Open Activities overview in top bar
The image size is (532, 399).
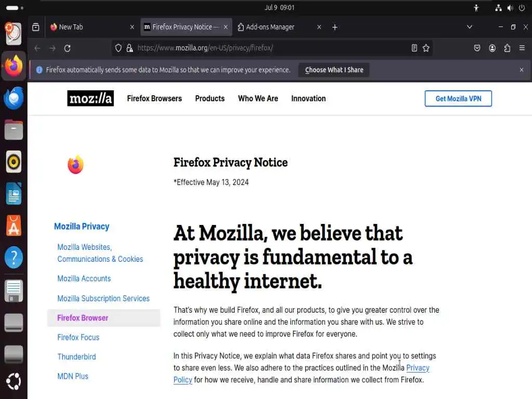15,8
